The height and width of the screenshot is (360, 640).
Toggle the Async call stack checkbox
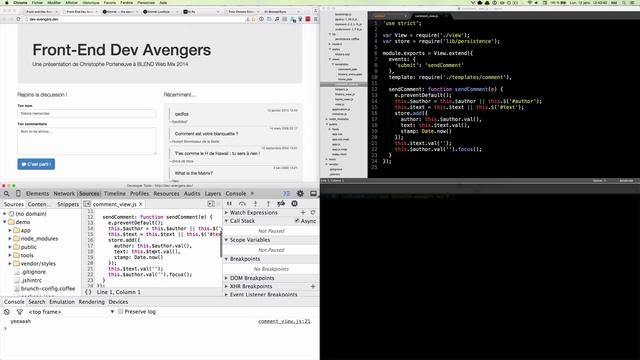pos(297,221)
